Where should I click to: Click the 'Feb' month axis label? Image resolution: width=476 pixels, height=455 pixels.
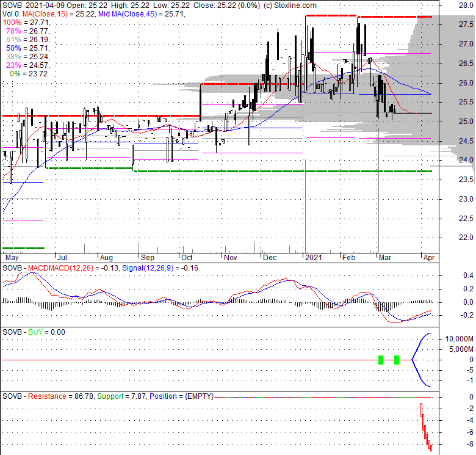348,258
